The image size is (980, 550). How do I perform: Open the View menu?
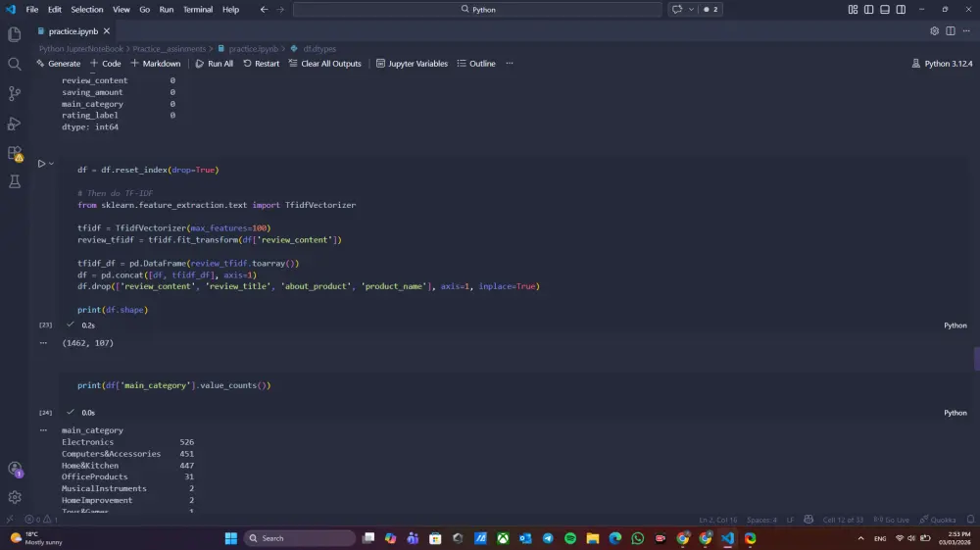pos(122,10)
